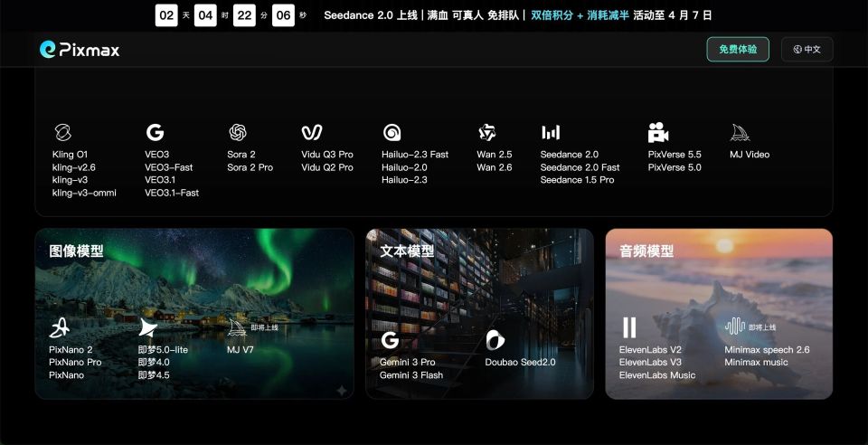
Task: Click the Gemini G icon
Action: pyautogui.click(x=390, y=340)
